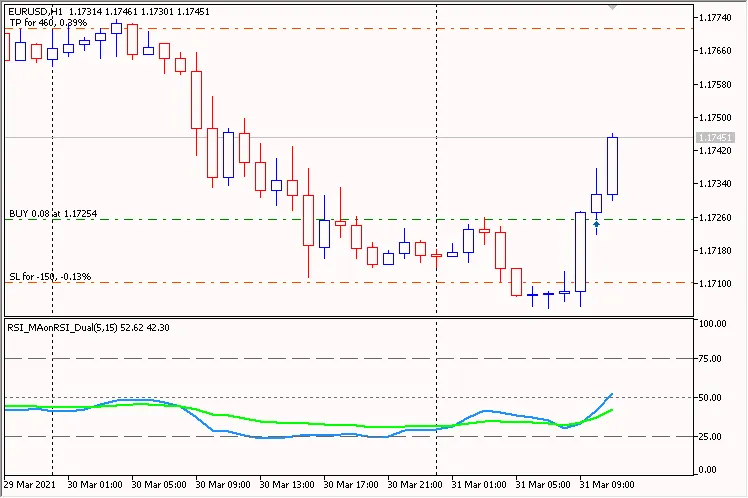Click the current price label 1.17451
748x498 pixels.
click(x=714, y=137)
